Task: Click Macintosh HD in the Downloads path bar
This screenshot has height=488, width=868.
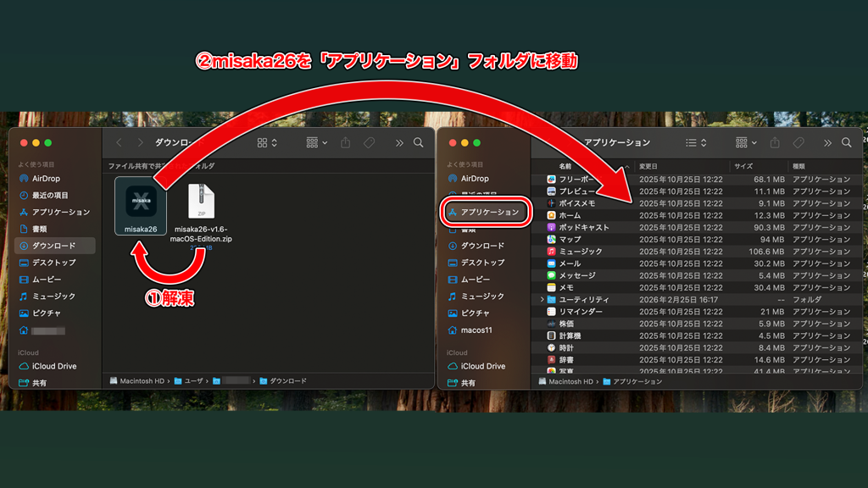Action: point(140,381)
